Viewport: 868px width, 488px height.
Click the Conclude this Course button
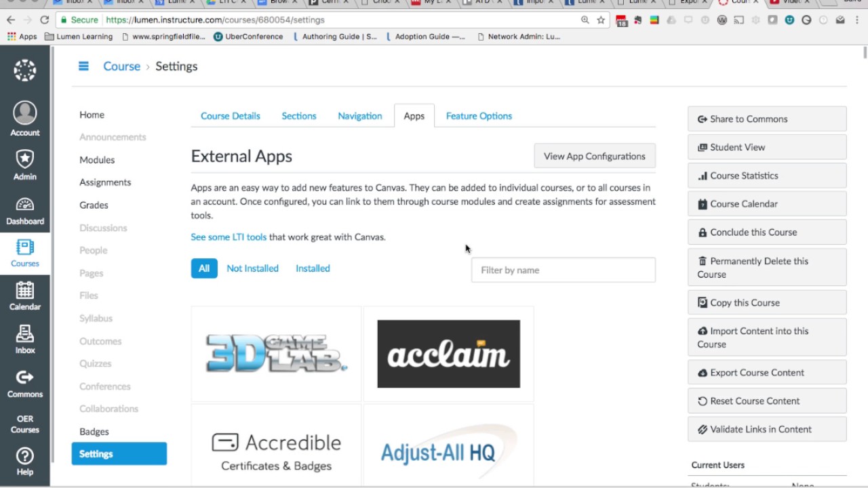[x=767, y=232]
